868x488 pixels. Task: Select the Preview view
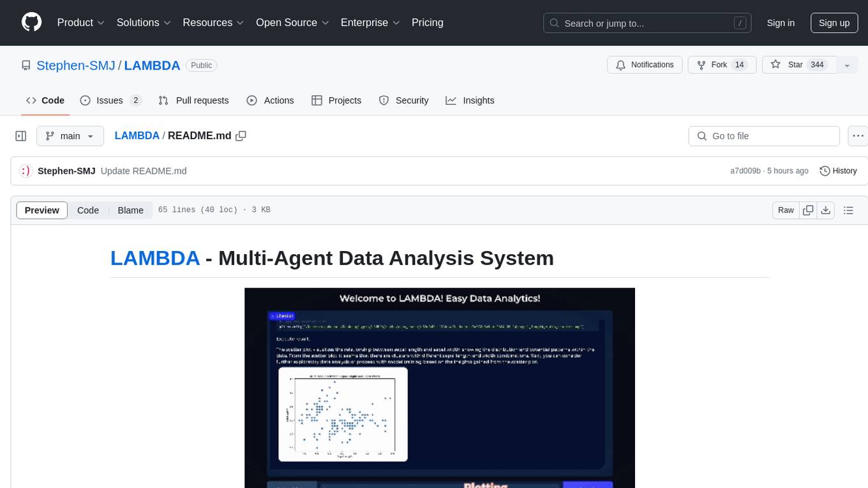click(42, 210)
